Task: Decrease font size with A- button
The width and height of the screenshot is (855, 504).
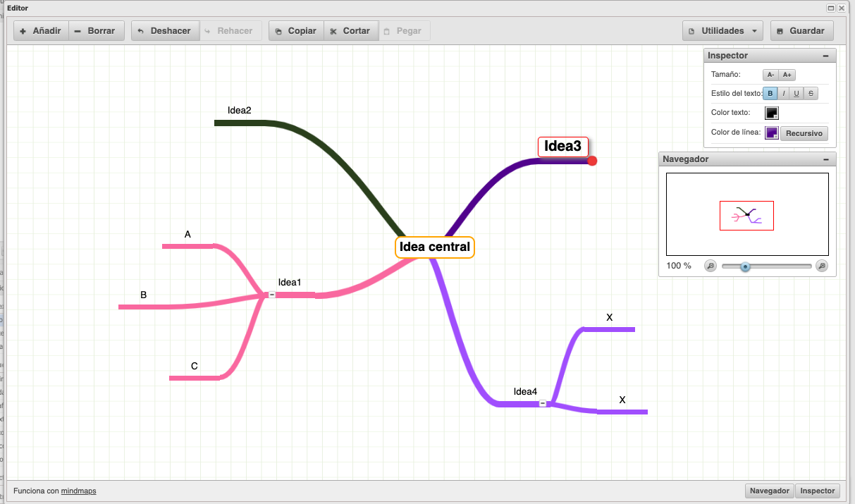Action: click(770, 75)
